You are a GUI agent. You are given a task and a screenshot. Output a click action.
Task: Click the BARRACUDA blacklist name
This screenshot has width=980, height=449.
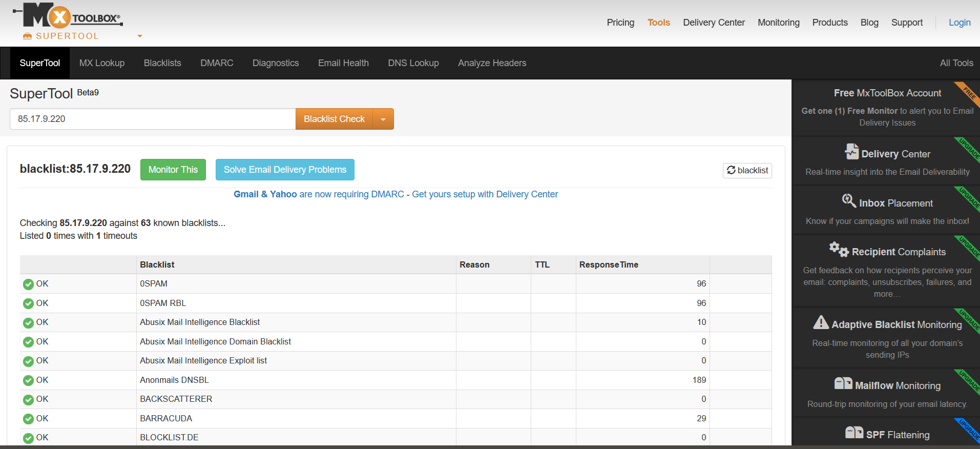pos(166,418)
